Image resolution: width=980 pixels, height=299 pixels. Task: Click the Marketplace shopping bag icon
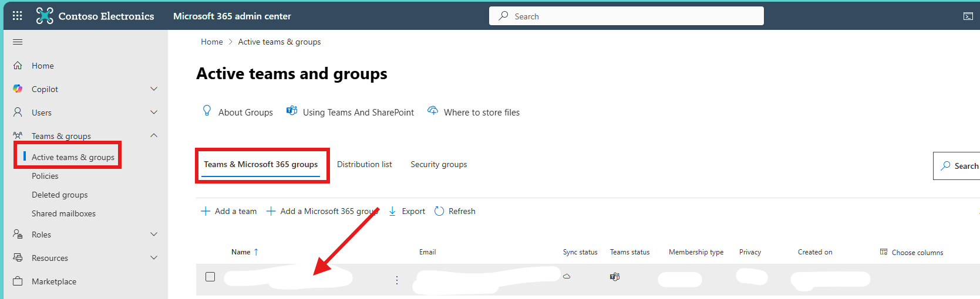[18, 281]
